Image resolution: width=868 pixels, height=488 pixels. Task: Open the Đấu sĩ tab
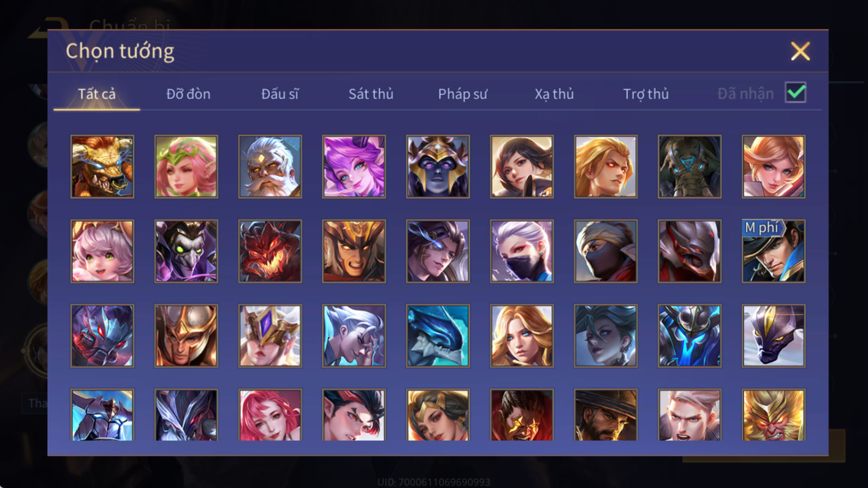click(x=280, y=94)
